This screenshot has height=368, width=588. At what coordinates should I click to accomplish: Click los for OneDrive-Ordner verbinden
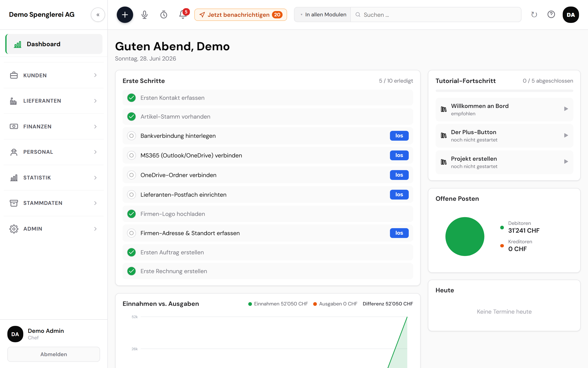click(399, 175)
